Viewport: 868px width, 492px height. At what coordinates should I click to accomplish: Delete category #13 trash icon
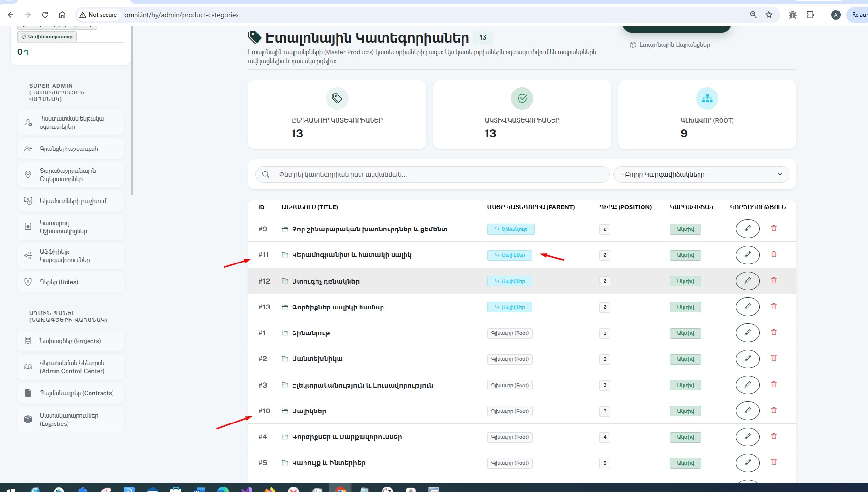point(774,307)
